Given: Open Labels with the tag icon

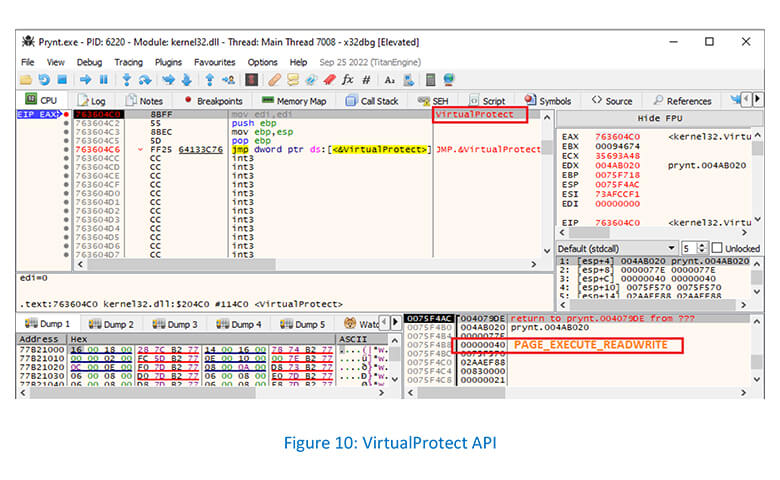Looking at the screenshot, I should (x=311, y=80).
